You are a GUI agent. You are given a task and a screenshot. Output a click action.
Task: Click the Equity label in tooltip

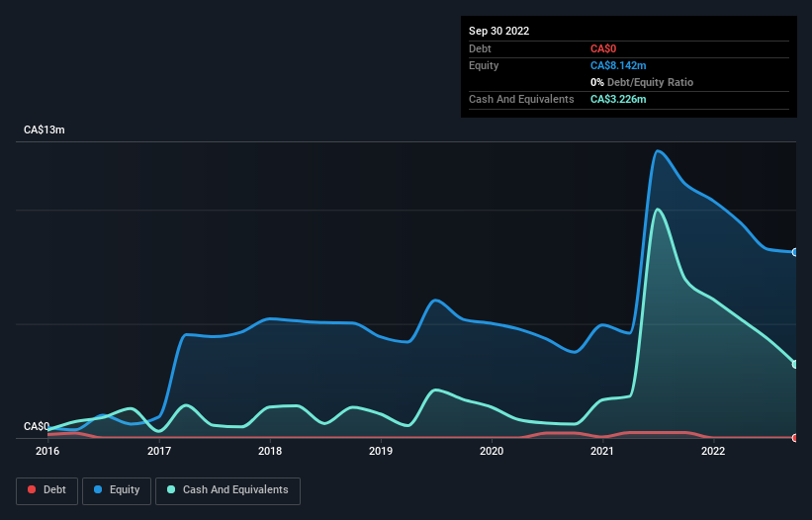tap(484, 65)
